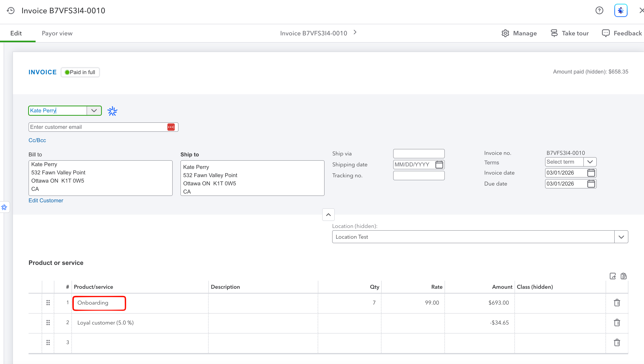
Task: Edit the Ship to address box
Action: [253, 178]
